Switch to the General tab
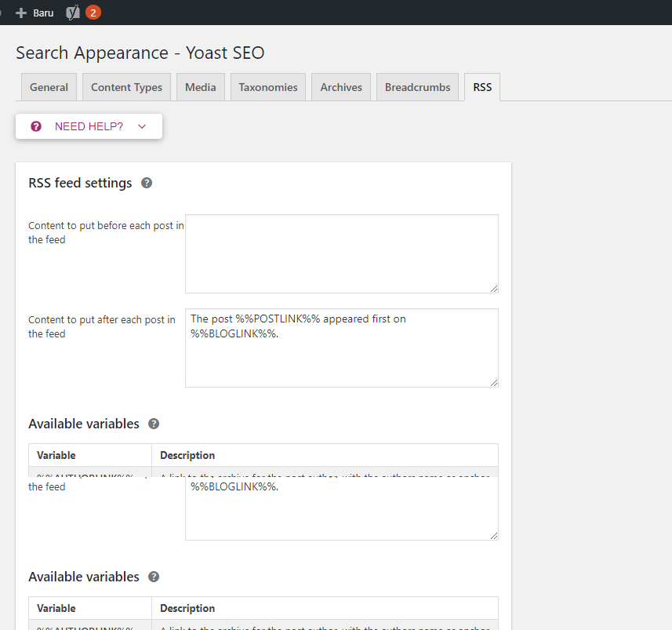Screen dimensions: 672x630 point(49,87)
